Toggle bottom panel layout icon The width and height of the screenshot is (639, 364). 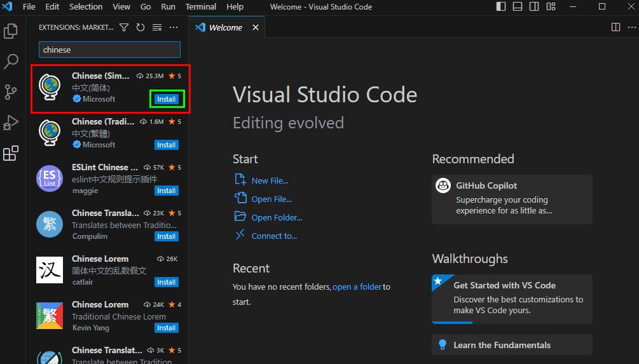[518, 6]
